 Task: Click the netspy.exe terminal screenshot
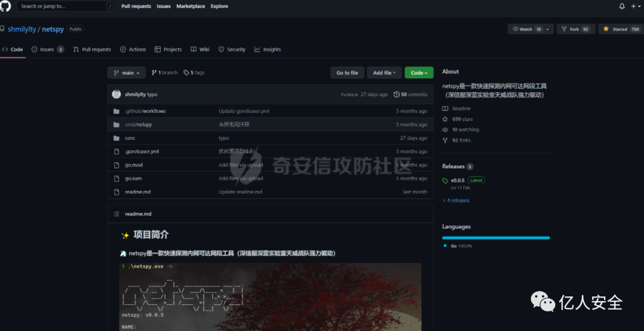(x=270, y=297)
